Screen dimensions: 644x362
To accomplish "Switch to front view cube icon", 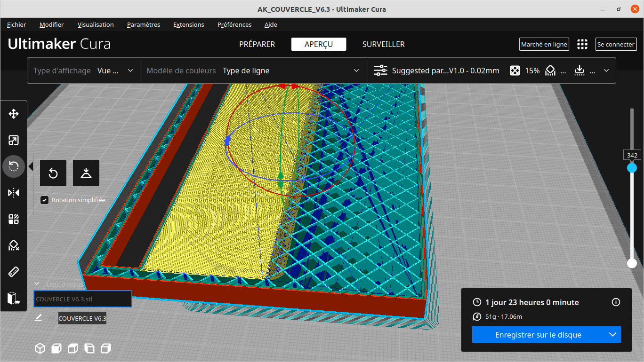I will click(56, 348).
